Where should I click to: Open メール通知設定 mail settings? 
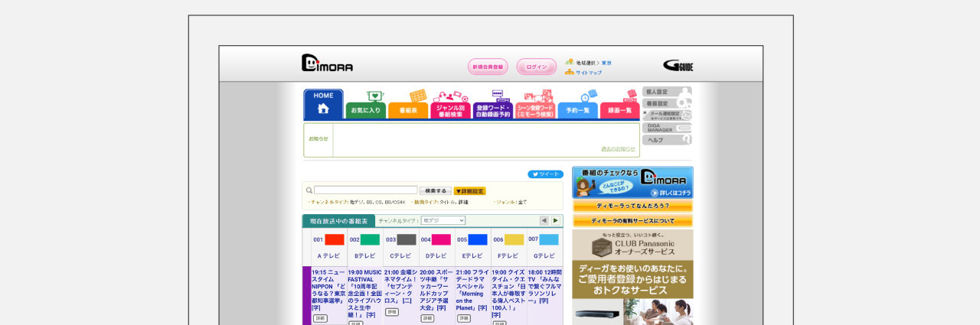pyautogui.click(x=667, y=115)
